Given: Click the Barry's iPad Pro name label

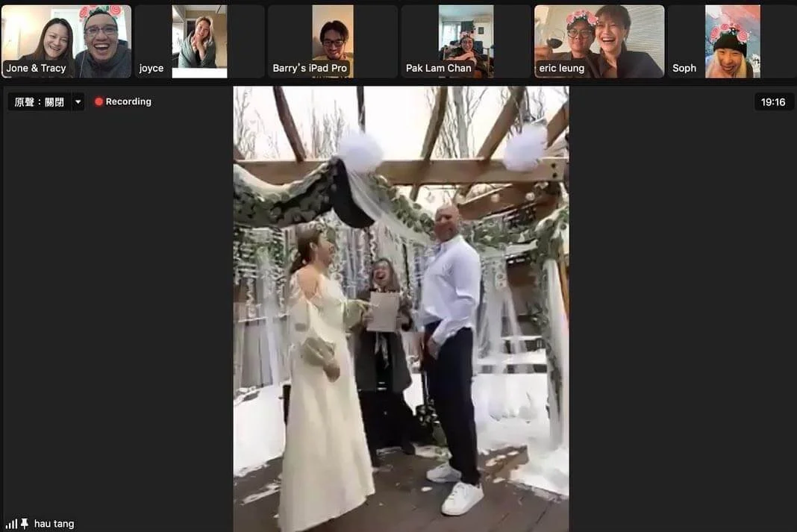Looking at the screenshot, I should 310,69.
